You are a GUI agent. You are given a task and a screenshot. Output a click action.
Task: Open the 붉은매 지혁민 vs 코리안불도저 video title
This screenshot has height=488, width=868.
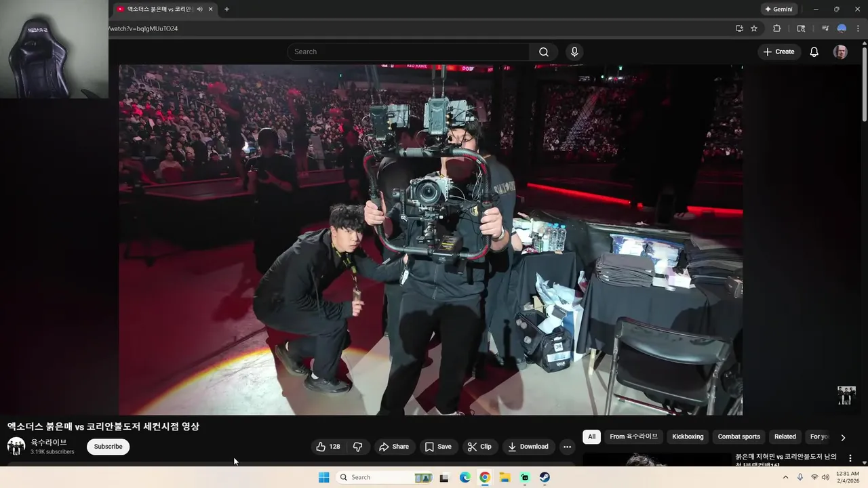pyautogui.click(x=786, y=460)
